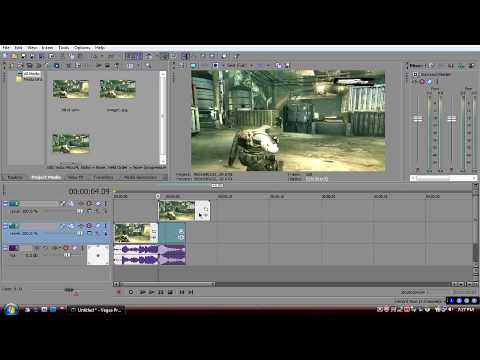This screenshot has width=480, height=360.
Task: Save the preview snapshot to file
Action: click(287, 66)
